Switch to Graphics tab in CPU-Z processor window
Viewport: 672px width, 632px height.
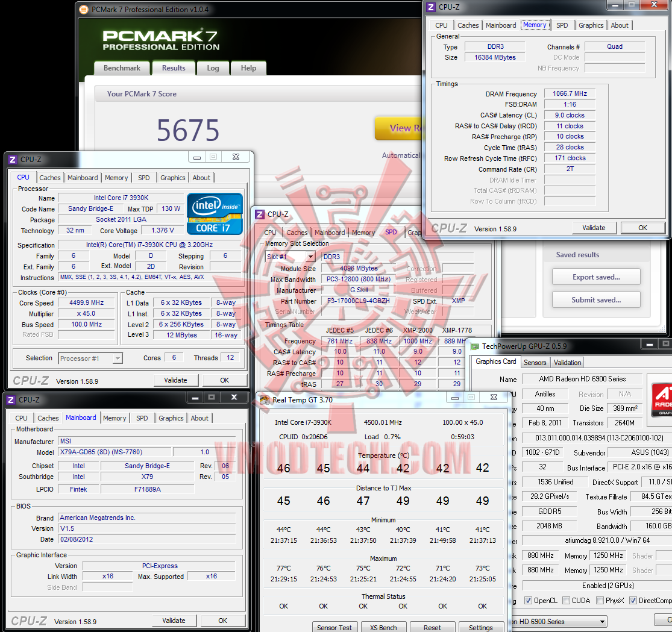click(173, 178)
